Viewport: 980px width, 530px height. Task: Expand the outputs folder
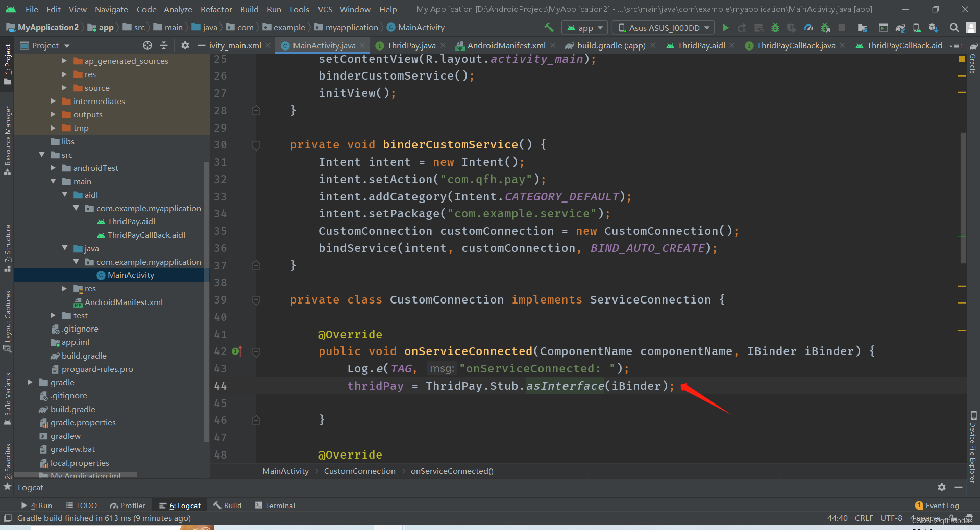[53, 114]
